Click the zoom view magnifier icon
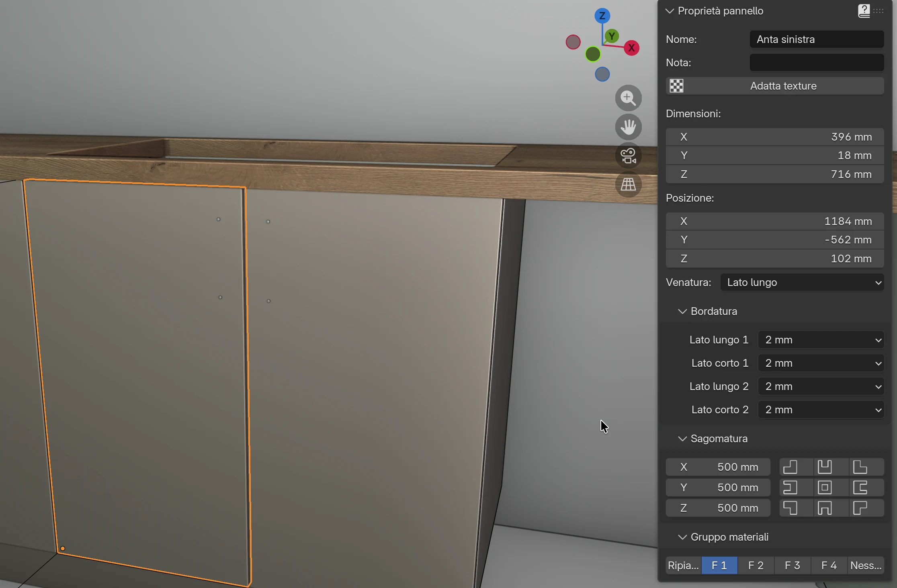Screen dimensions: 897x588 (x=628, y=98)
